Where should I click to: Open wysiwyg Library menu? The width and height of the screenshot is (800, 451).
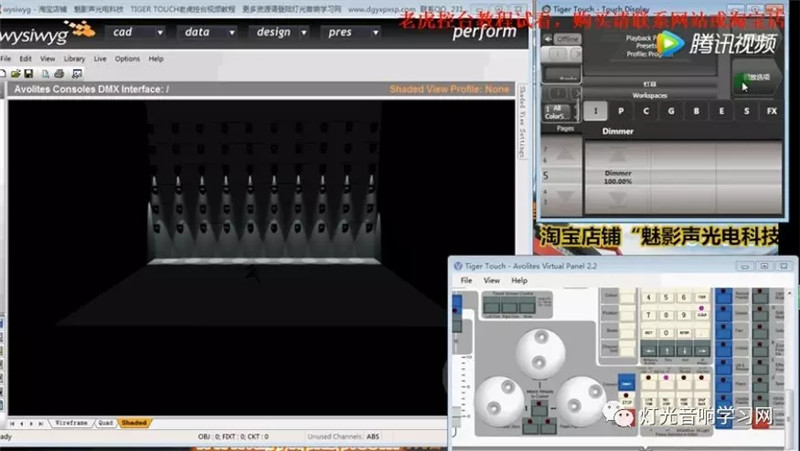(74, 59)
